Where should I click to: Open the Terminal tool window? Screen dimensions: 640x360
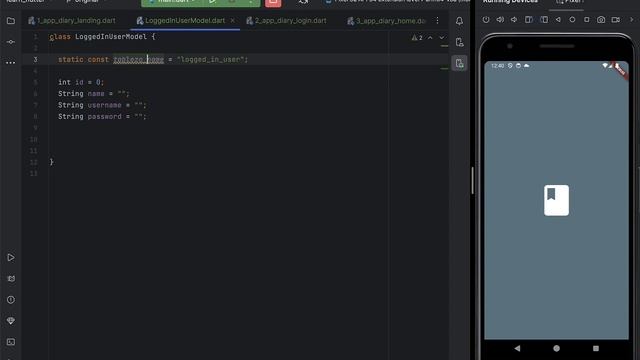(x=11, y=342)
